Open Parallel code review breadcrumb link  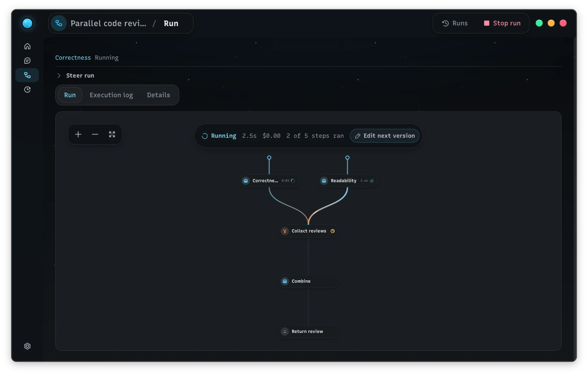(108, 23)
